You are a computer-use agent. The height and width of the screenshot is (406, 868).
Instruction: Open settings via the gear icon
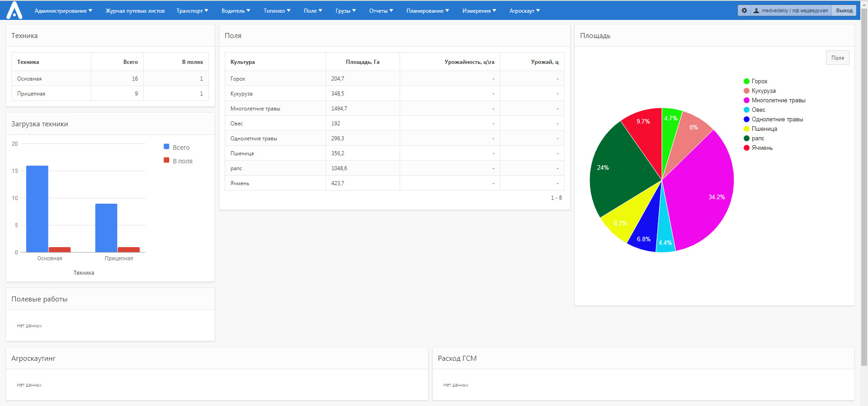coord(744,10)
